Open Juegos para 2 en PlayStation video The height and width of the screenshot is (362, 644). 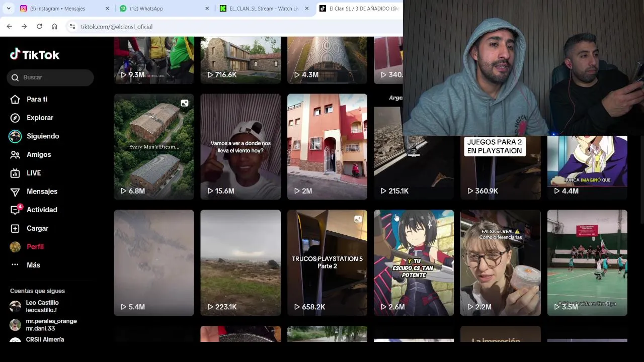pyautogui.click(x=501, y=167)
